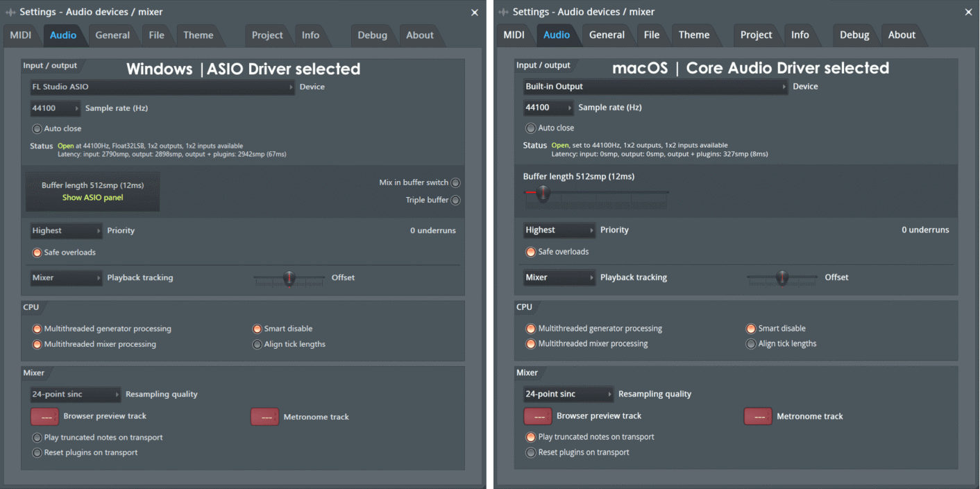Open the FL Studio ASIO device dropdown

(x=162, y=87)
